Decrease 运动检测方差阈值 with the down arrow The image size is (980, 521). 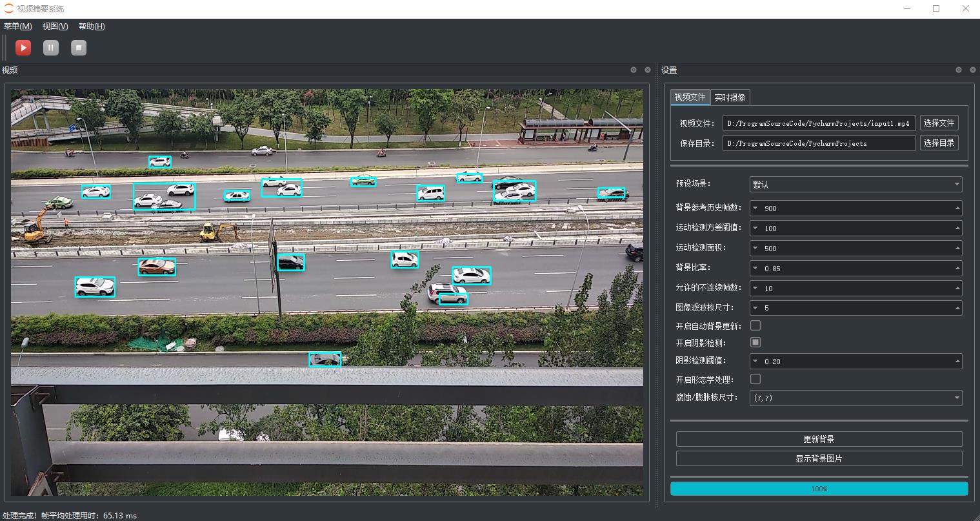point(755,228)
